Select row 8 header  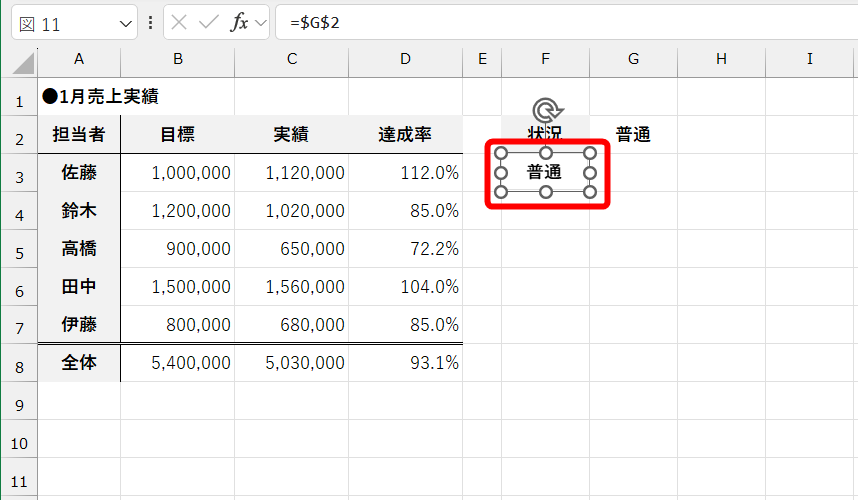point(19,363)
